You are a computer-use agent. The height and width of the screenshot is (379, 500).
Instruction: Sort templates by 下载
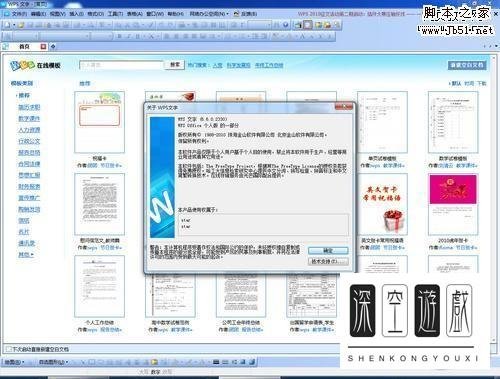pos(482,83)
